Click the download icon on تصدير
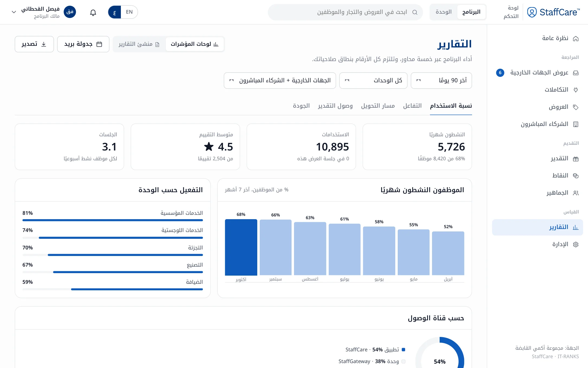 click(44, 44)
